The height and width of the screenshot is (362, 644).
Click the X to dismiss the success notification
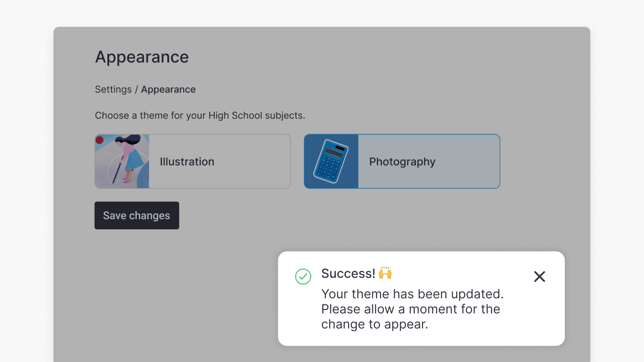[539, 277]
